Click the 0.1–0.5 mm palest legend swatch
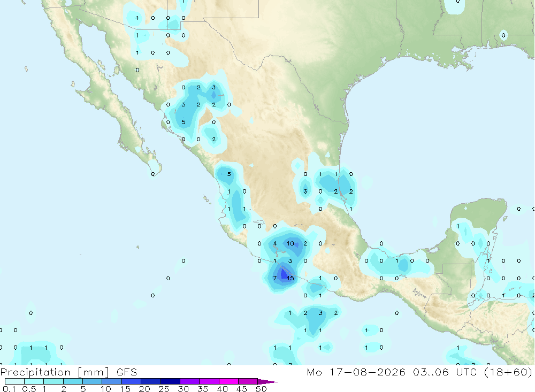The image size is (535, 392). point(14,381)
